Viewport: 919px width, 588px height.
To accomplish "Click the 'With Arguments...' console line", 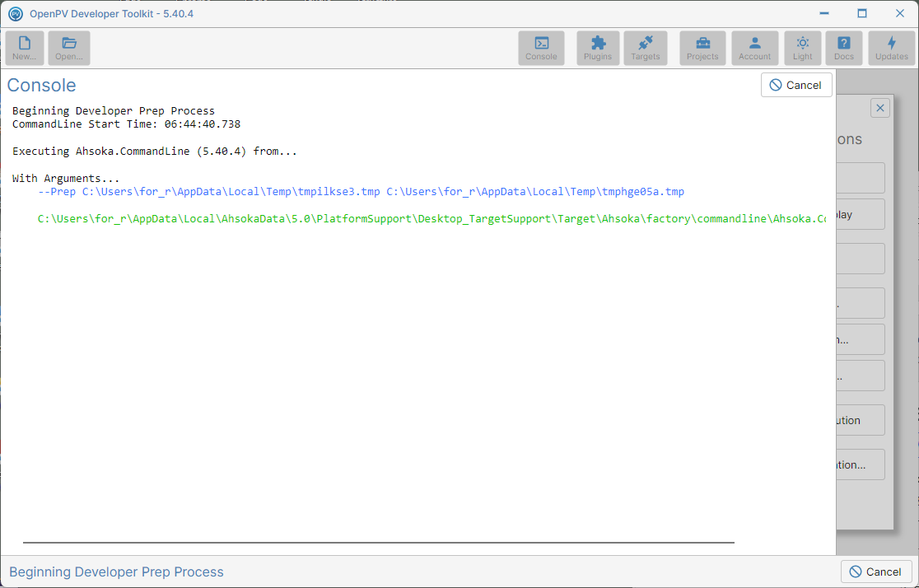I will click(66, 178).
